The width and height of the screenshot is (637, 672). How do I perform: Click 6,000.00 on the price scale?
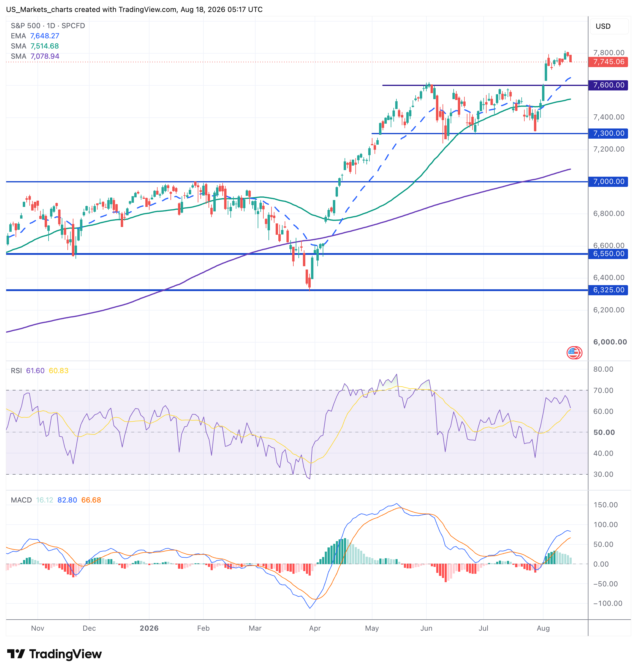[x=610, y=342]
